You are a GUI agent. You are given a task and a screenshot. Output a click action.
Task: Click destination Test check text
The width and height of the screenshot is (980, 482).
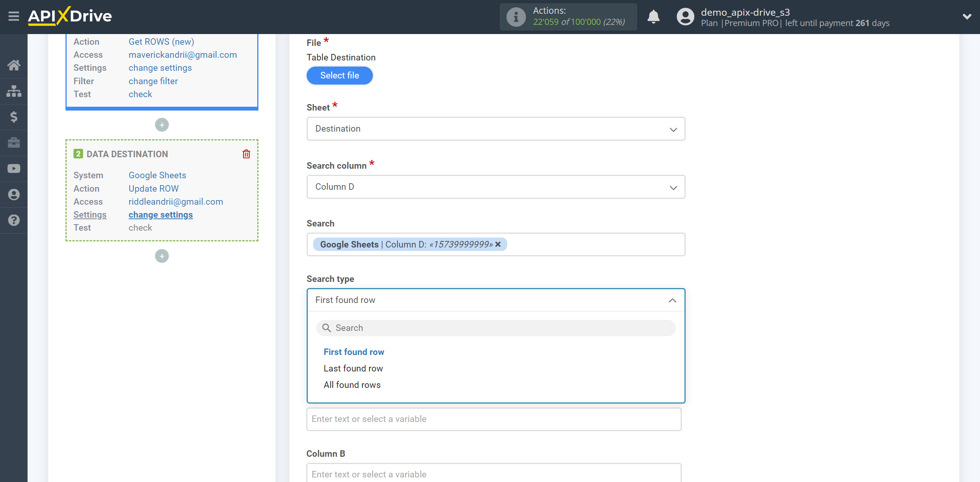click(140, 228)
